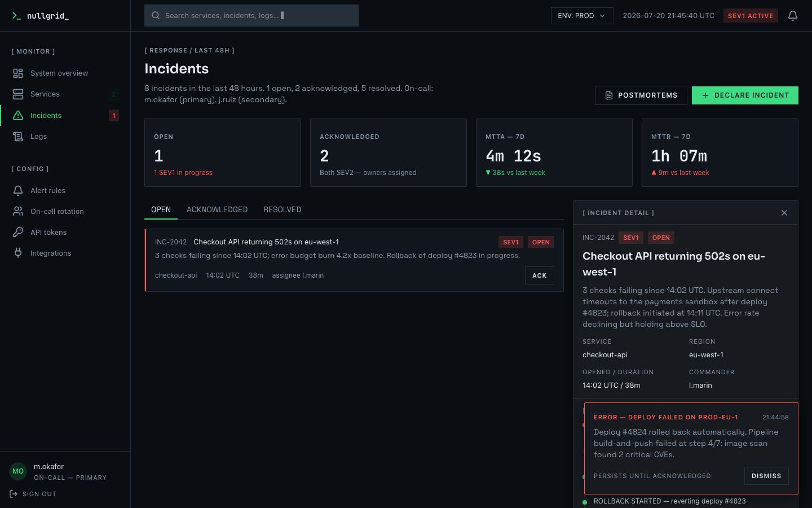Click the Integrations plug icon

[x=18, y=253]
